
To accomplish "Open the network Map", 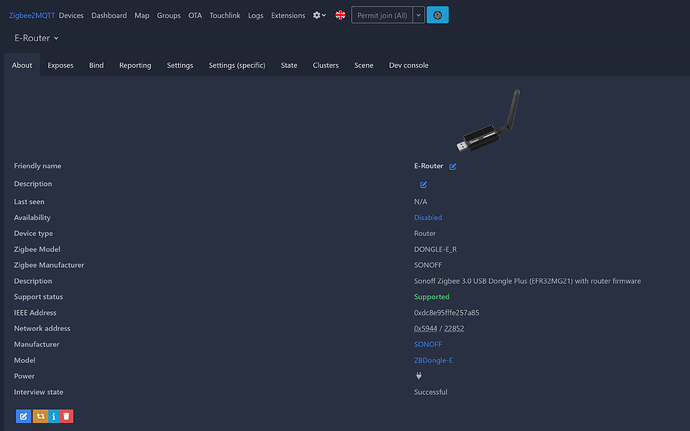I will [x=142, y=15].
